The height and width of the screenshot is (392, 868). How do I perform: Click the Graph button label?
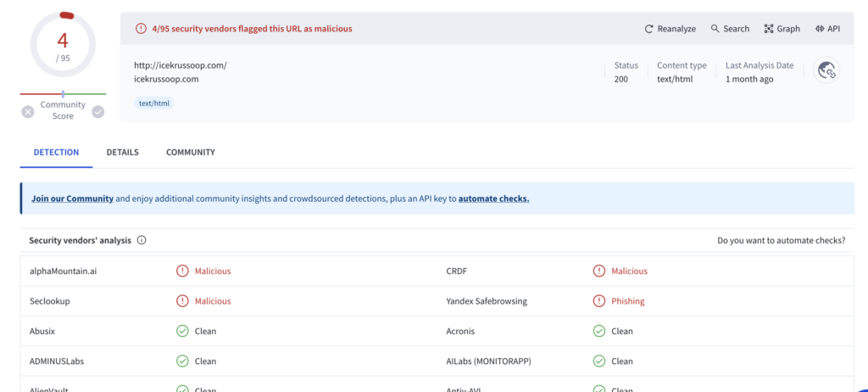(x=788, y=29)
